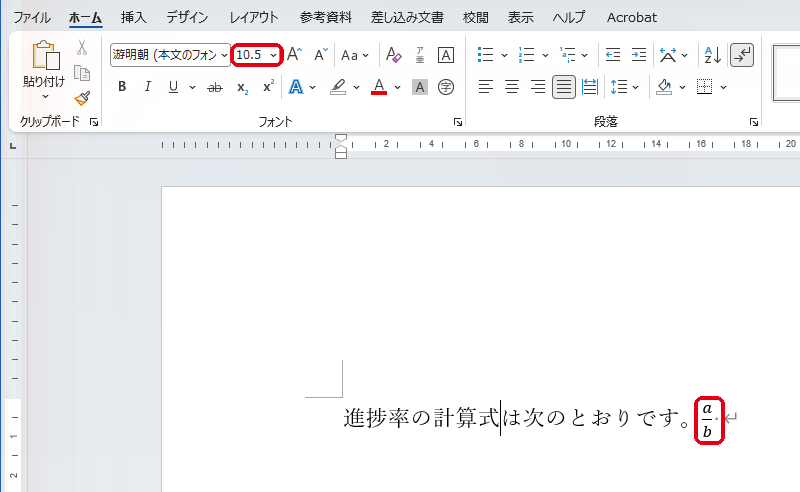The image size is (800, 492).
Task: Toggle italic formatting
Action: [147, 87]
